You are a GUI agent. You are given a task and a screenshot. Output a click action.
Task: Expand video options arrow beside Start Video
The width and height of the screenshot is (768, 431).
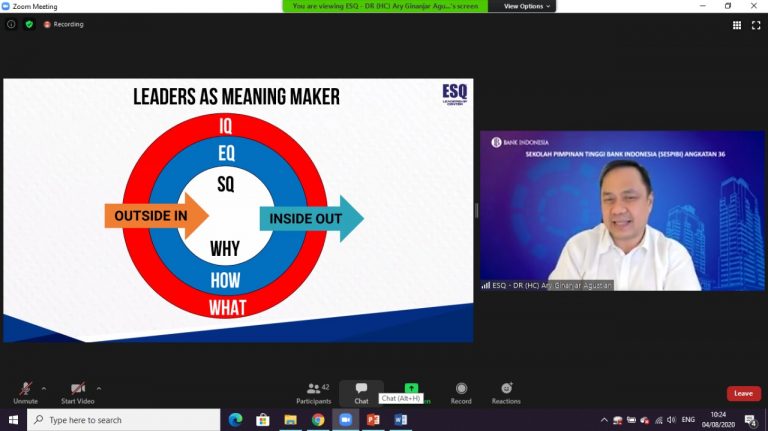click(99, 388)
